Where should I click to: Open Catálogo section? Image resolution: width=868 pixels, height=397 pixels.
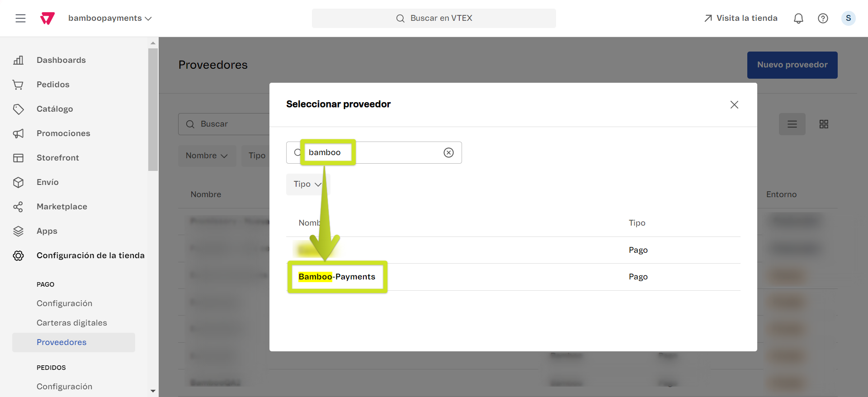55,109
